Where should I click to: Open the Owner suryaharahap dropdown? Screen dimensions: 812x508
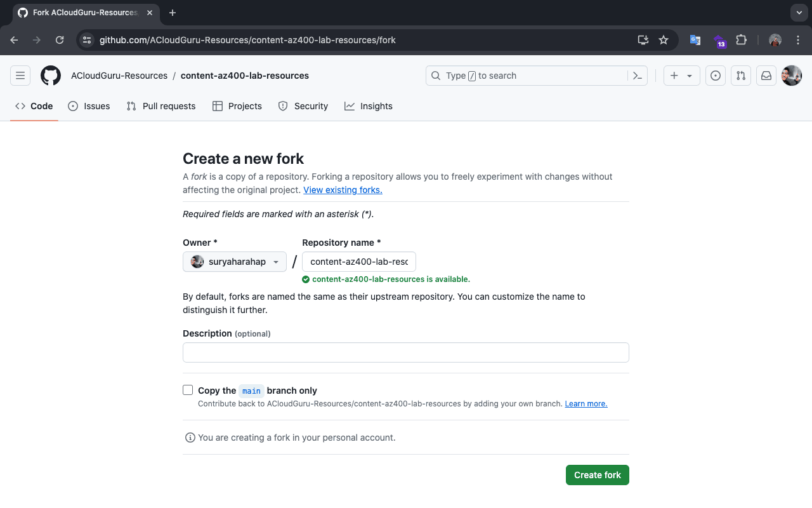(235, 262)
